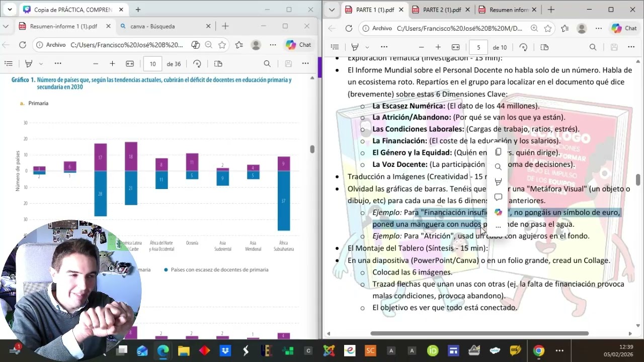
Task: Open Dropbox from taskbar
Action: (x=225, y=350)
